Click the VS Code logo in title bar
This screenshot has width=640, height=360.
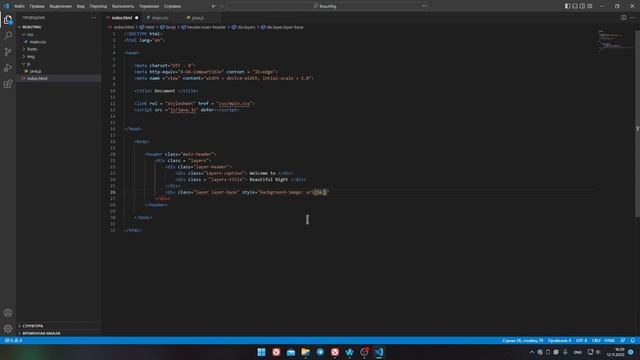(6, 6)
